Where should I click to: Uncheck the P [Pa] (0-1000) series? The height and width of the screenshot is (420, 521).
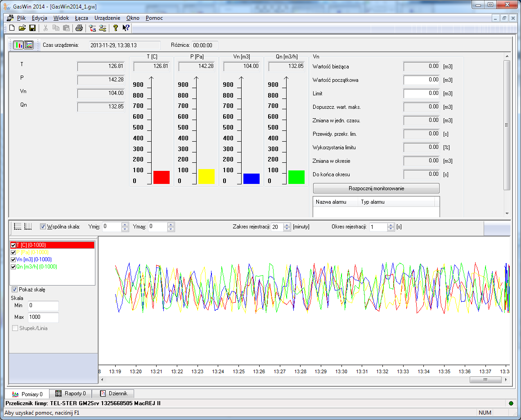[13, 253]
